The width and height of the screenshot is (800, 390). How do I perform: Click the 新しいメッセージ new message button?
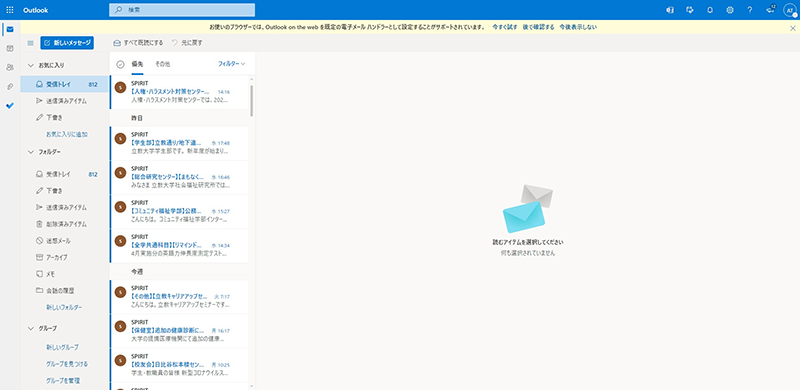click(67, 43)
